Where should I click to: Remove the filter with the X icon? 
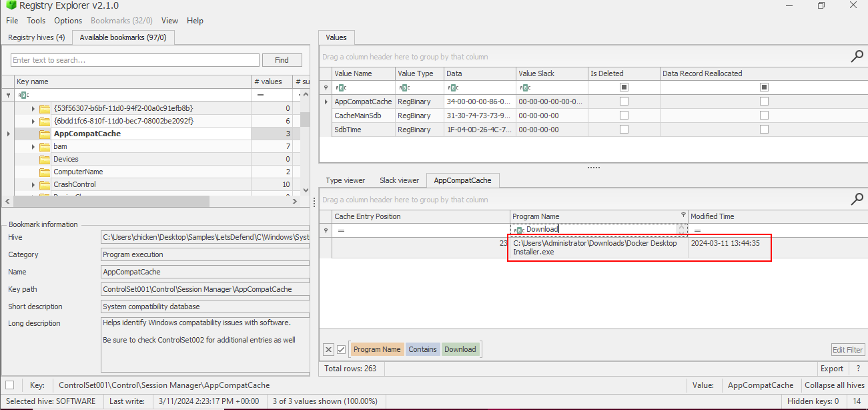click(x=328, y=349)
